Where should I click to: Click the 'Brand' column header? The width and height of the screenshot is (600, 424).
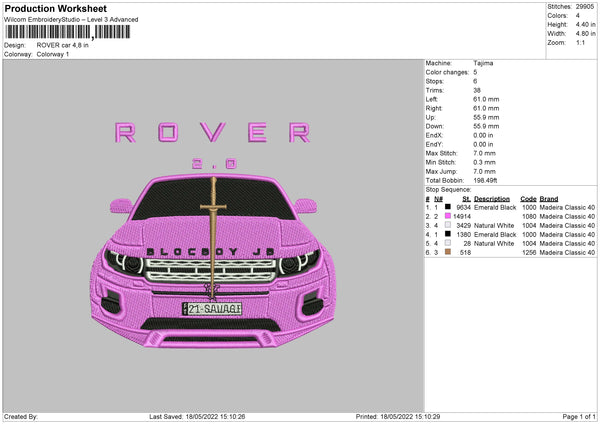point(549,199)
